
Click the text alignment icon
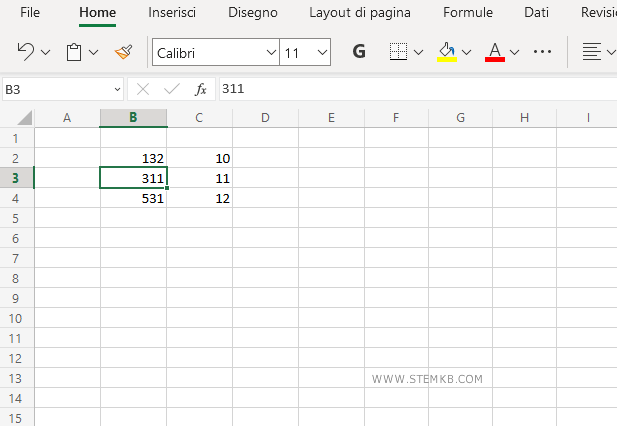pyautogui.click(x=592, y=52)
